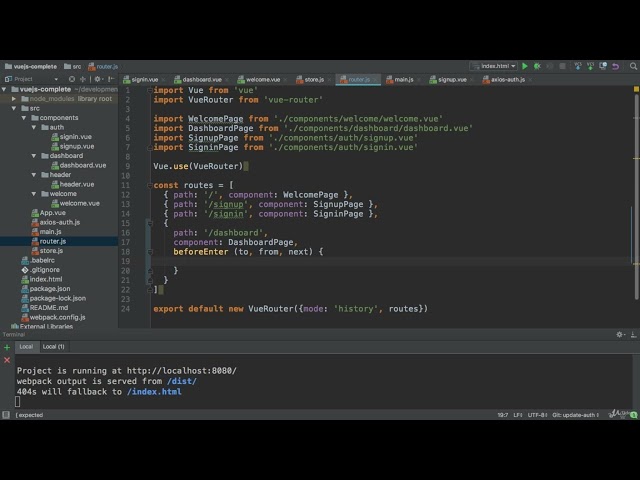Open package.json in the project tree

coord(46,289)
